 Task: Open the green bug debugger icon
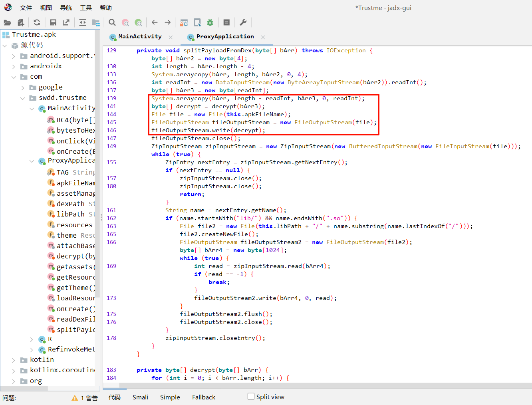coord(210,23)
